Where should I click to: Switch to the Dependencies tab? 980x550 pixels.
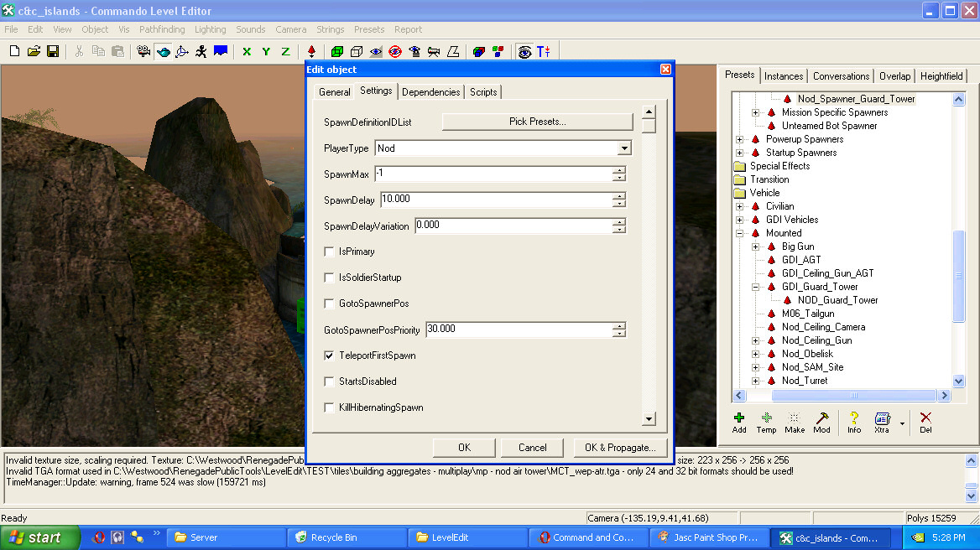click(430, 92)
